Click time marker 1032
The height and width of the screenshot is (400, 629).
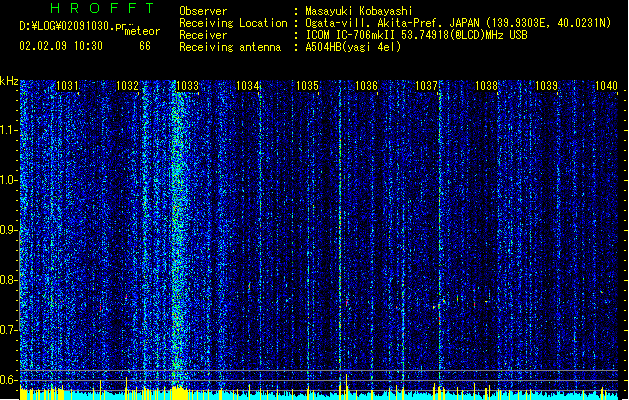click(x=127, y=86)
